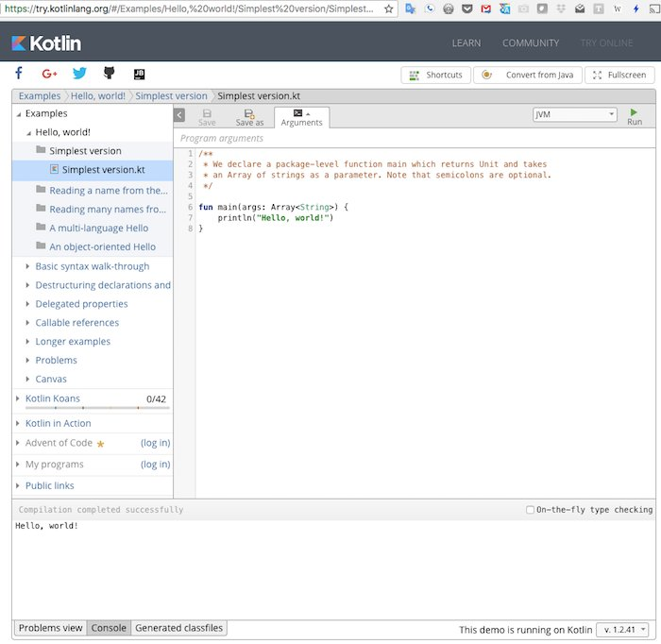Click the W extension icon
The height and width of the screenshot is (644, 661).
pyautogui.click(x=618, y=8)
